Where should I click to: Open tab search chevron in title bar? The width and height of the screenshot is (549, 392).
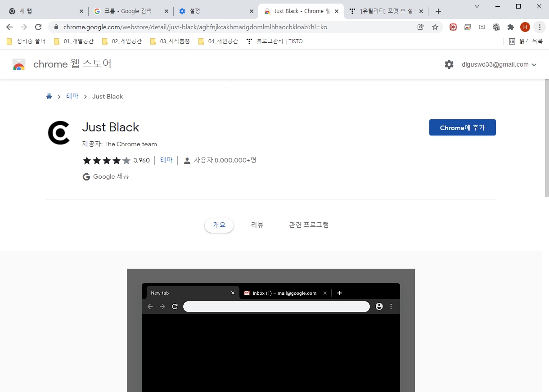pos(477,6)
